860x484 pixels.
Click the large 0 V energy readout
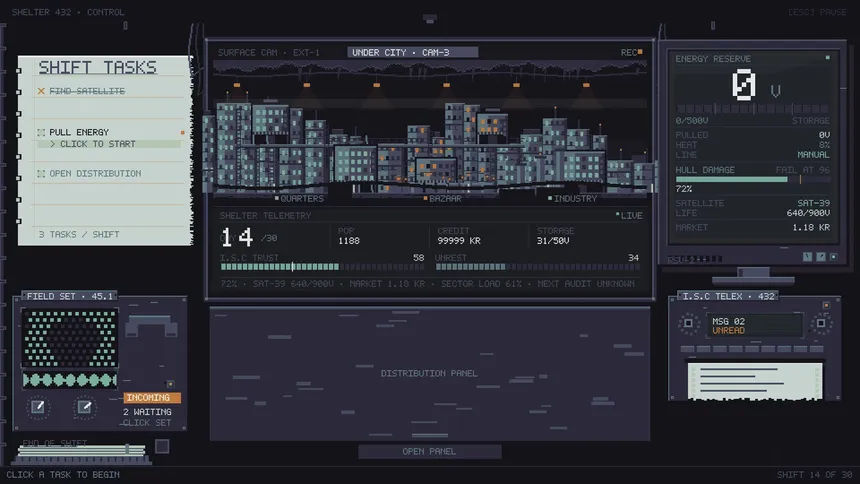click(x=755, y=85)
